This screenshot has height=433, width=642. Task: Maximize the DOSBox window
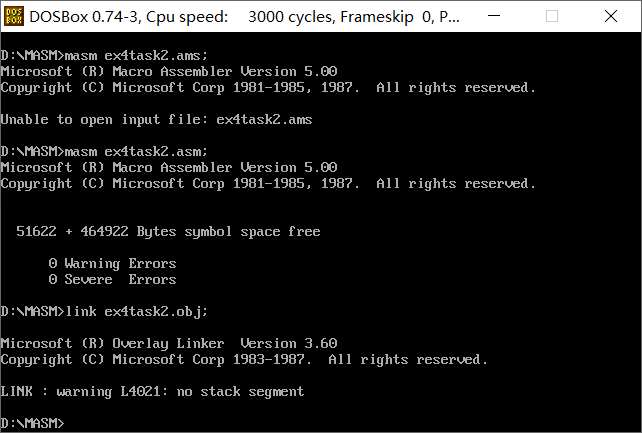[552, 16]
